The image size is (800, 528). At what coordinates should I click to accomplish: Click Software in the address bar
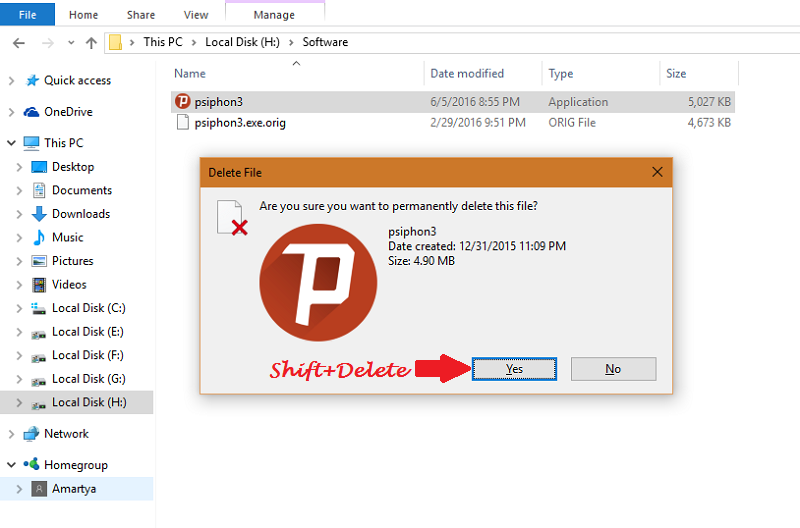click(x=325, y=42)
